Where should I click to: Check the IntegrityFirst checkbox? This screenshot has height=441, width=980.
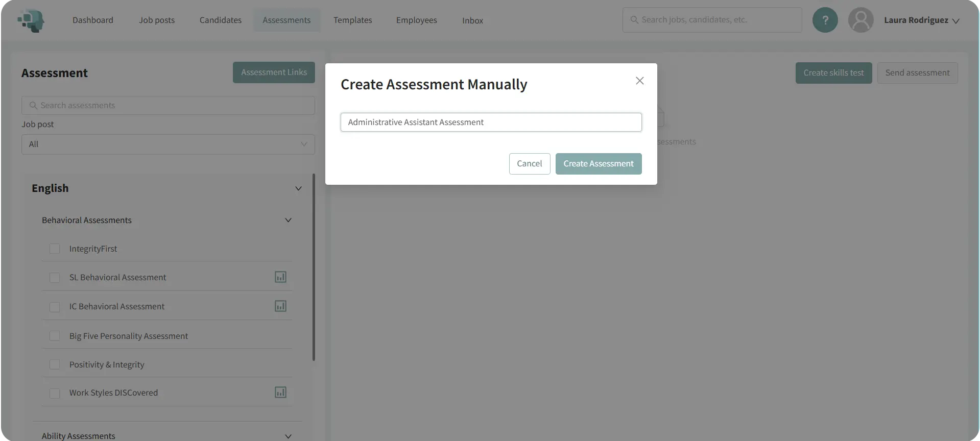pos(55,249)
